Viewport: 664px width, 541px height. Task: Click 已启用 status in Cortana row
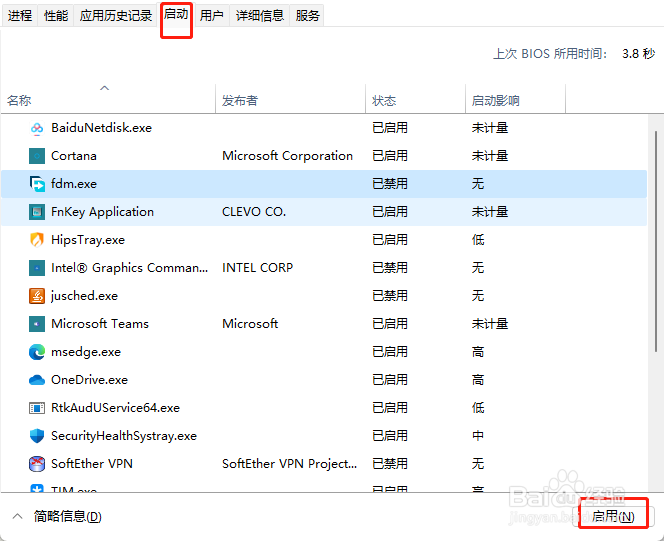click(390, 156)
